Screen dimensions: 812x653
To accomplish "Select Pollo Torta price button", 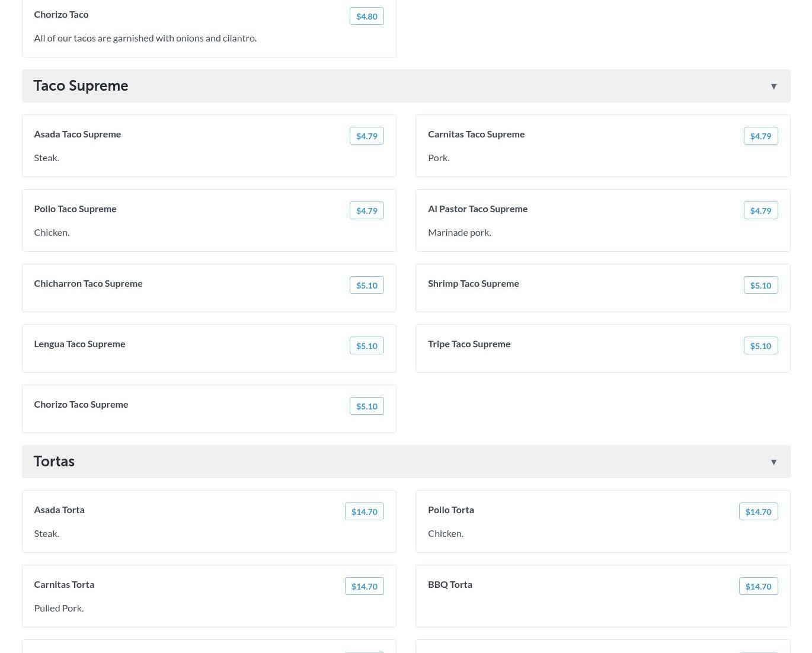I will tap(758, 512).
